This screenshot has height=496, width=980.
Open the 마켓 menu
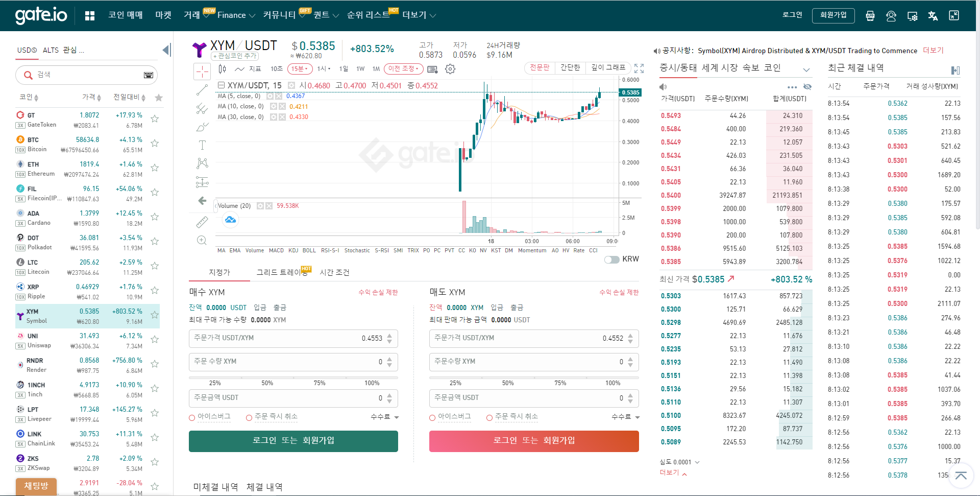[163, 15]
